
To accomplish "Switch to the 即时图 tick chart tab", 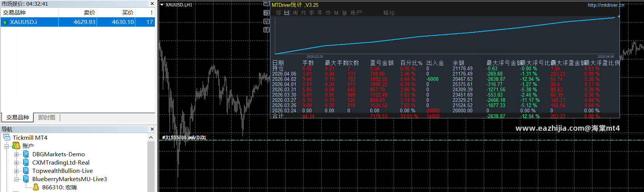I will point(47,118).
